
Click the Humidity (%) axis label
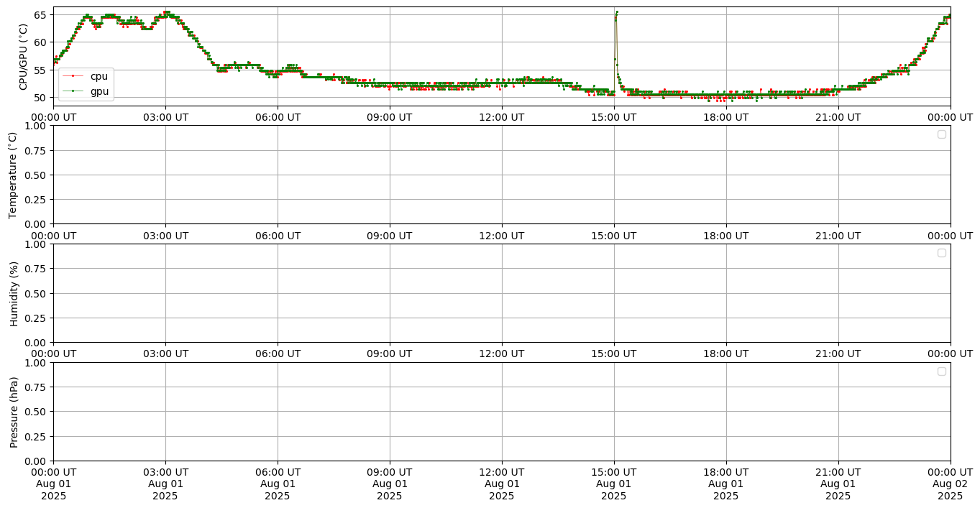[13, 293]
